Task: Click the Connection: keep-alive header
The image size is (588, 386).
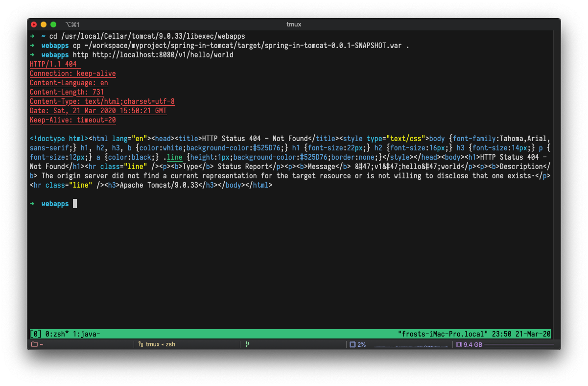Action: point(73,73)
